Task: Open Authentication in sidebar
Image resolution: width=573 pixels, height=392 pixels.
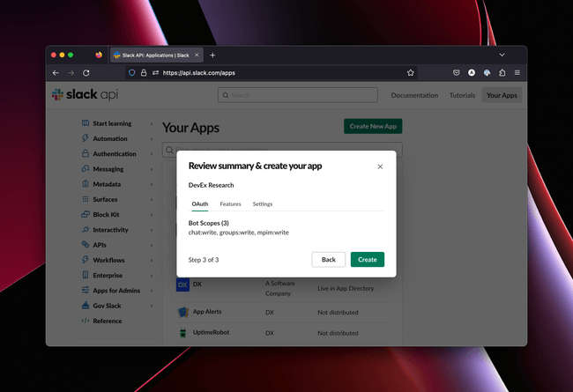Action: coord(115,154)
